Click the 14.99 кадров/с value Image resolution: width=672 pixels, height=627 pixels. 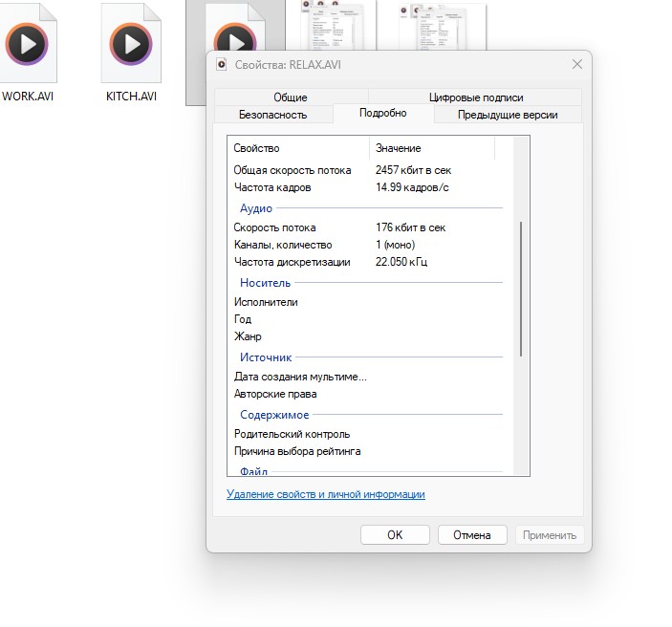412,187
